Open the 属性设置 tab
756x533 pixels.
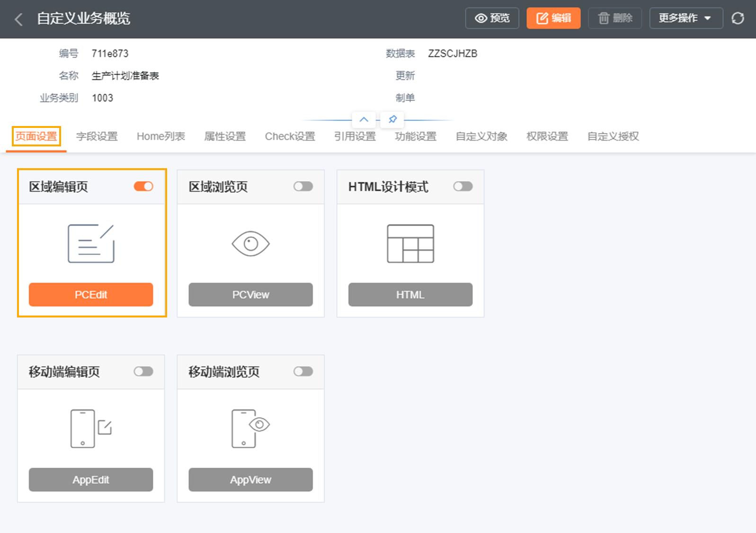point(225,136)
